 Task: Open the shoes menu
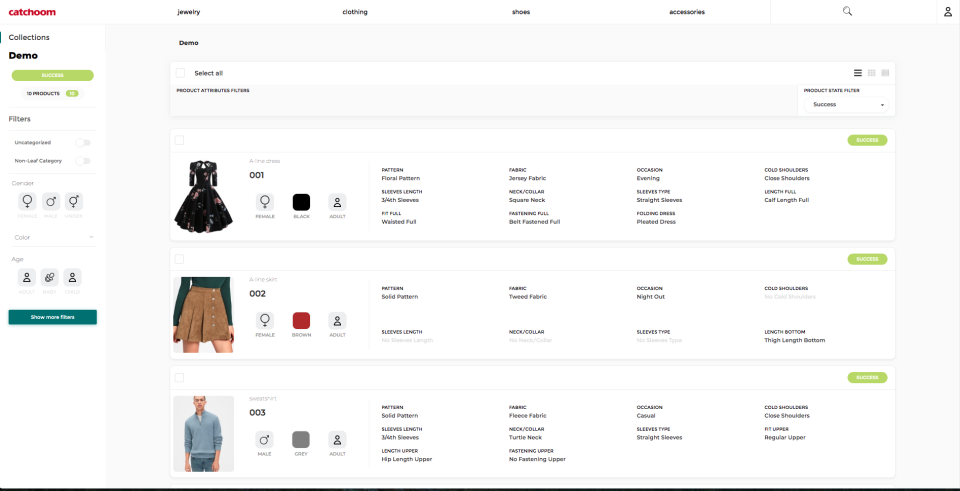[x=521, y=12]
